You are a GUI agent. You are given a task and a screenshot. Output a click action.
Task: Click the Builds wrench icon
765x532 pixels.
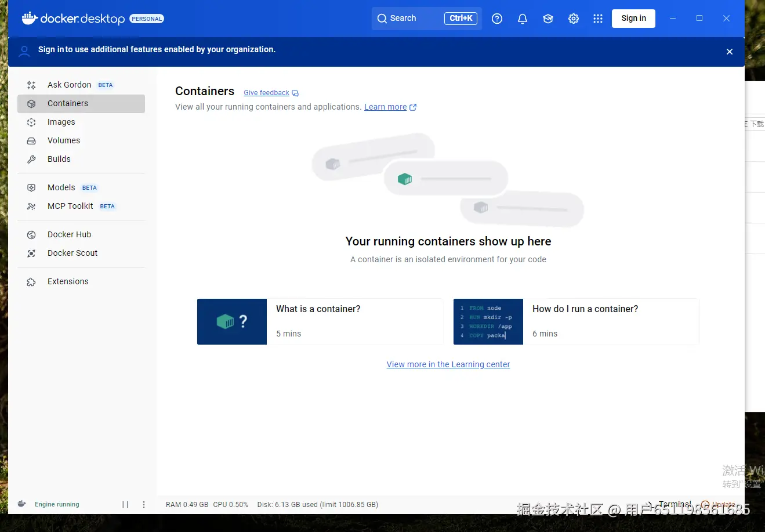(x=31, y=160)
